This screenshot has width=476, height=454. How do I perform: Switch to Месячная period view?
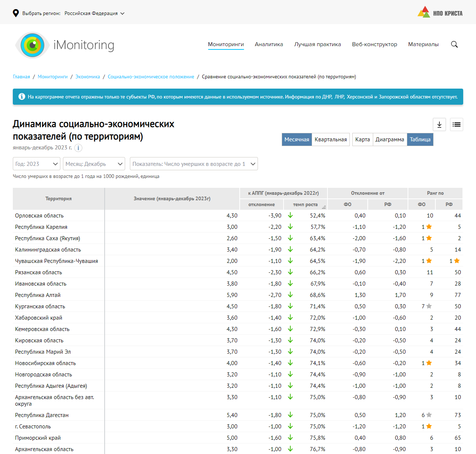coord(297,139)
